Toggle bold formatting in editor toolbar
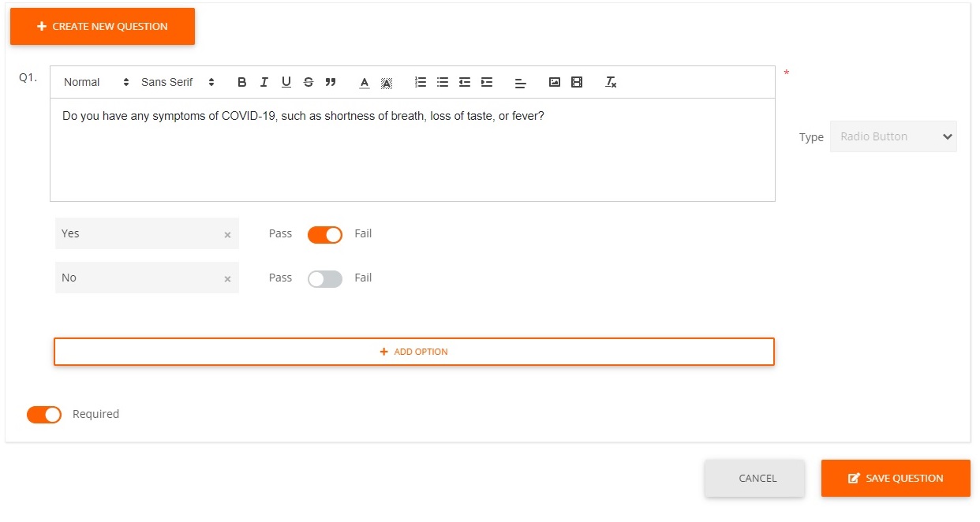The image size is (980, 522). [242, 82]
